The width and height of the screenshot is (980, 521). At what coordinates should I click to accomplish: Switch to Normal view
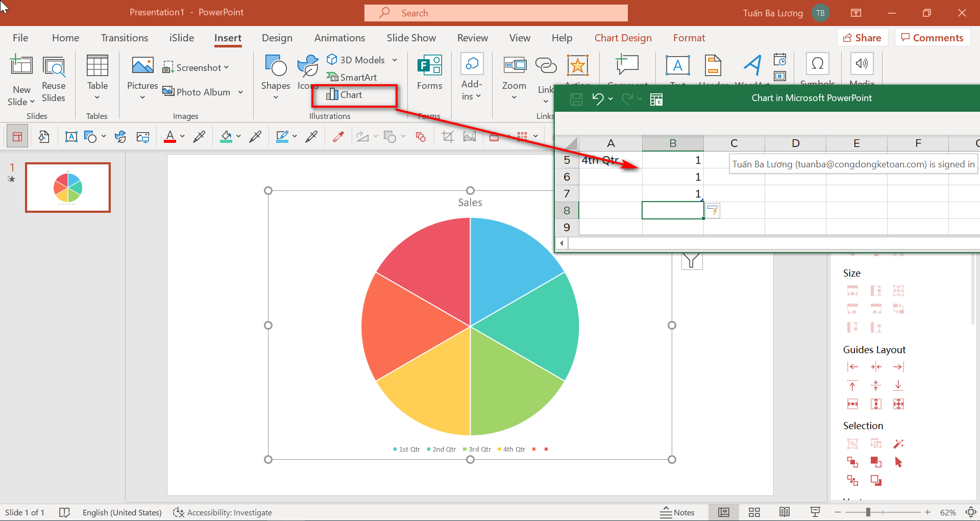(724, 512)
